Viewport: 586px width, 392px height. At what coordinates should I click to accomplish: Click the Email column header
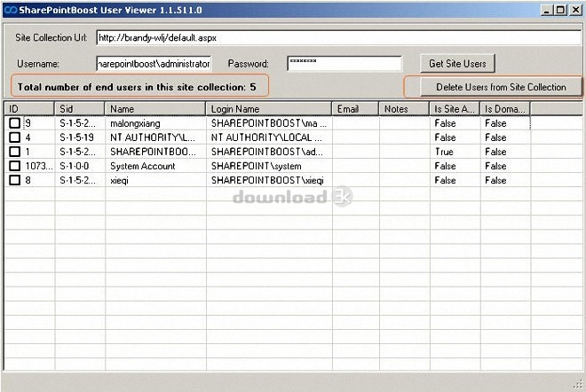click(x=355, y=108)
